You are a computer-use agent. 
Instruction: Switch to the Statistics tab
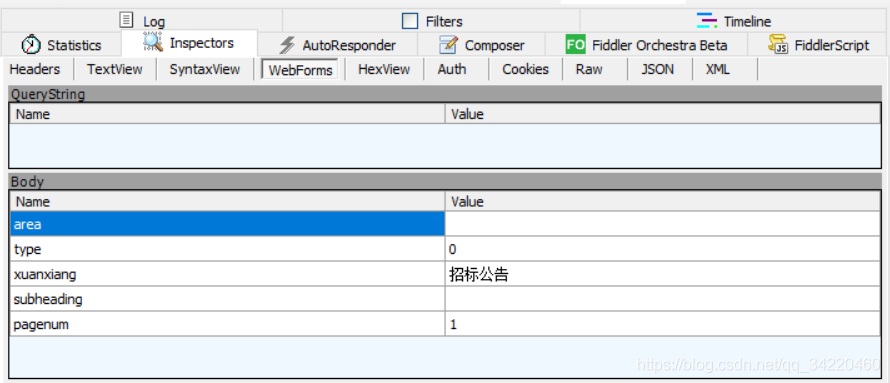pos(61,44)
